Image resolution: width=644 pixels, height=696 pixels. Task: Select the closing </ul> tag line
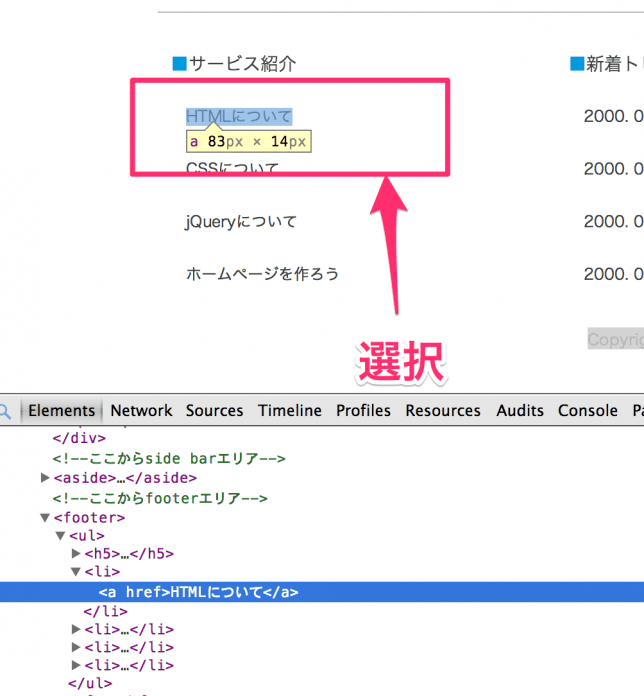[x=90, y=683]
